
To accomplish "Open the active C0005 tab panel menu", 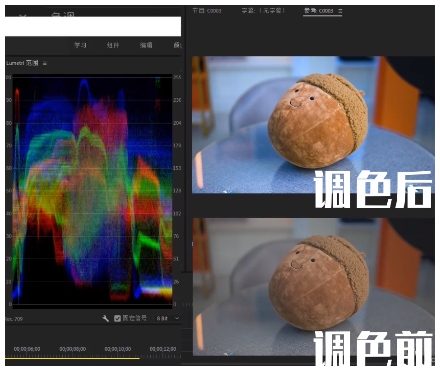I will pyautogui.click(x=340, y=11).
